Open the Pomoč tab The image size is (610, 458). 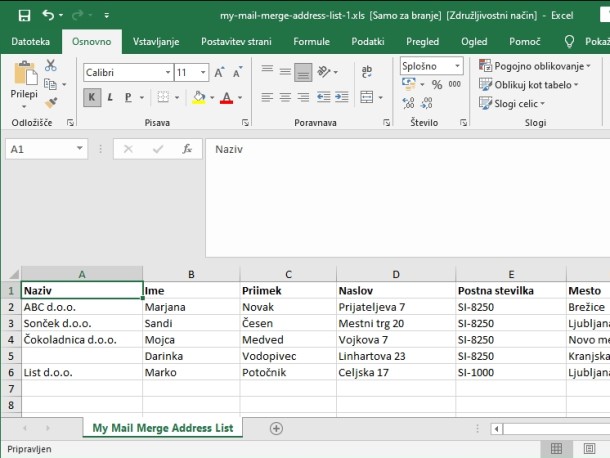[524, 42]
